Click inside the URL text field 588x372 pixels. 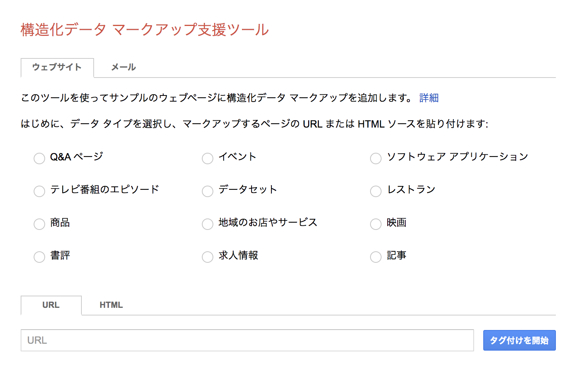coord(247,340)
